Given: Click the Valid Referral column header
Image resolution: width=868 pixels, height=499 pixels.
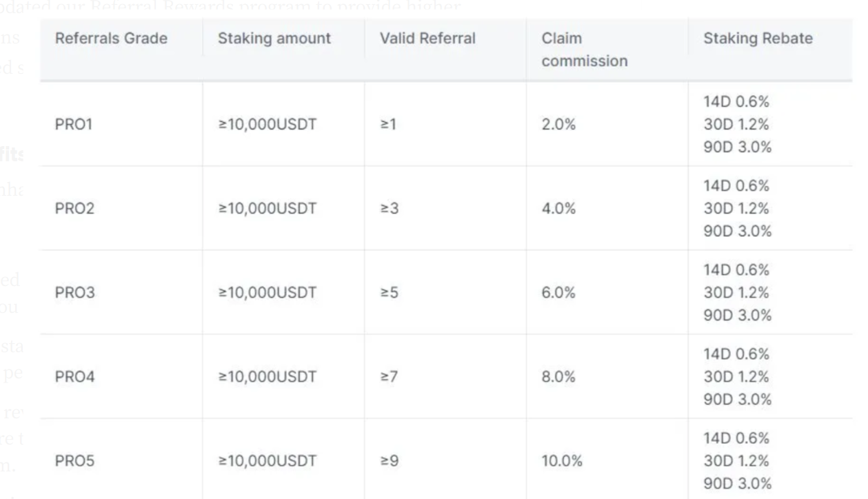Looking at the screenshot, I should tap(427, 39).
